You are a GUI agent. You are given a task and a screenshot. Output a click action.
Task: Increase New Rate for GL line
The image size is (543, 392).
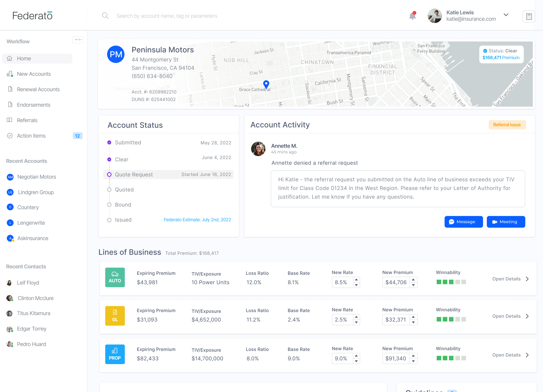[356, 317]
